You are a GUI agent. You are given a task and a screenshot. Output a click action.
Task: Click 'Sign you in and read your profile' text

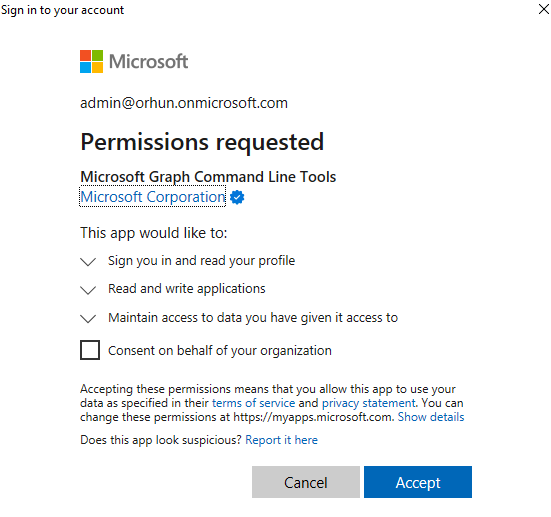201,261
